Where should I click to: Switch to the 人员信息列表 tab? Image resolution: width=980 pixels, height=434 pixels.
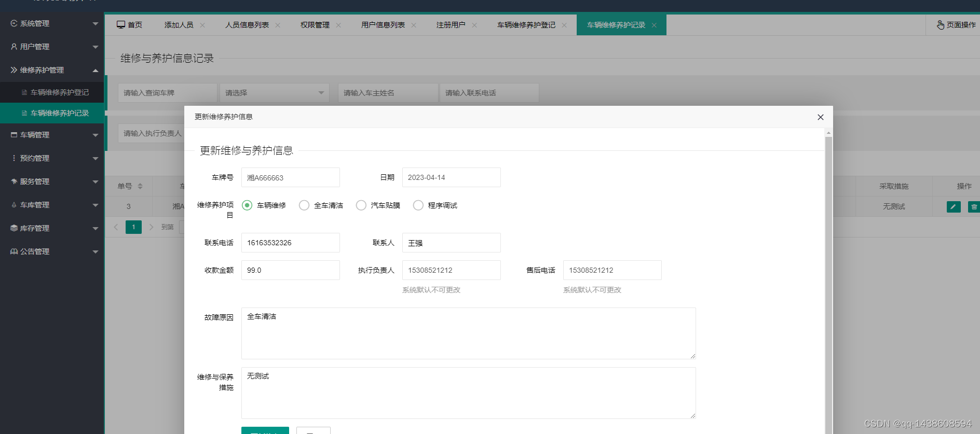coord(247,25)
